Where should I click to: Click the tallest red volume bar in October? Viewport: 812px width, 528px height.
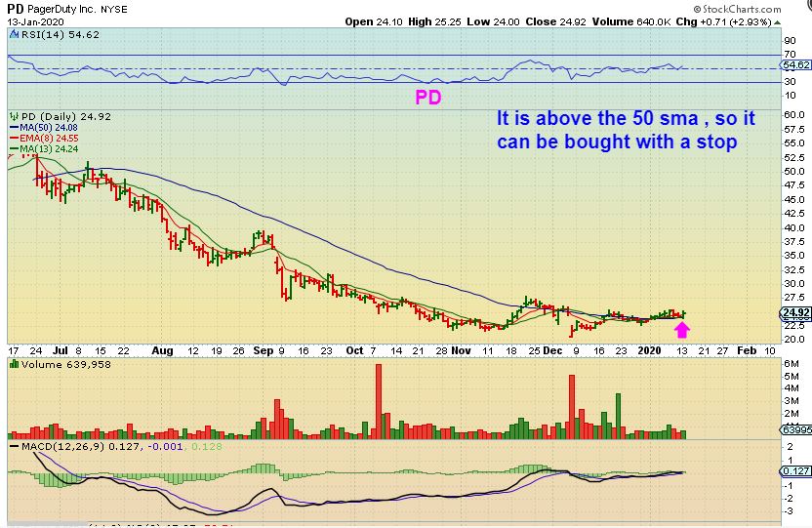point(379,402)
